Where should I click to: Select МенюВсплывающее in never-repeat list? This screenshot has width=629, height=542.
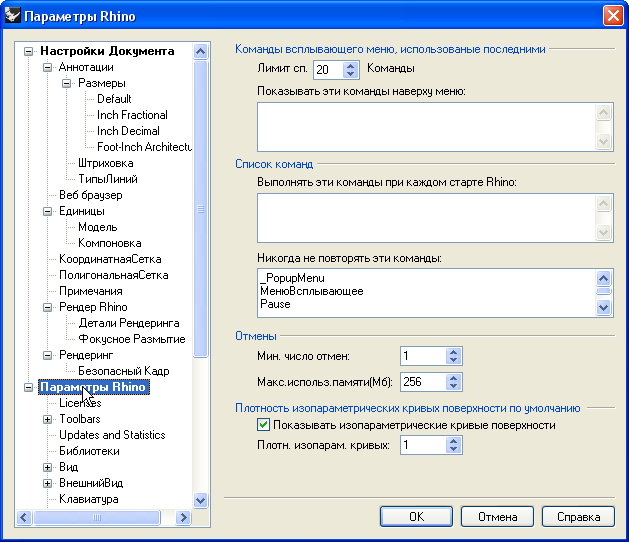(312, 291)
